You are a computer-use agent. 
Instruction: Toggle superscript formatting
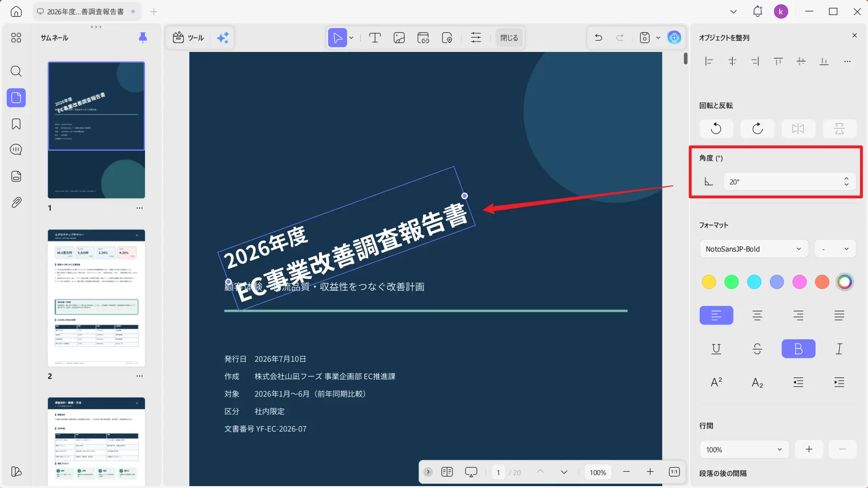(716, 382)
